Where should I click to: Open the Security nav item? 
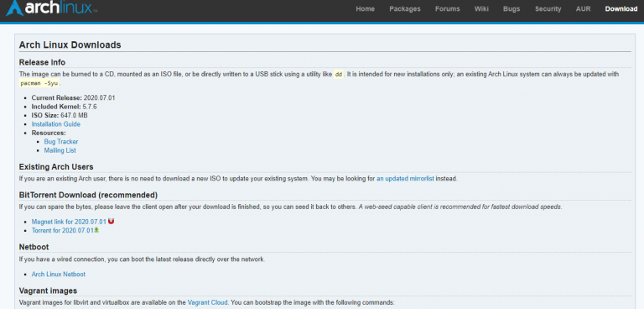click(548, 8)
